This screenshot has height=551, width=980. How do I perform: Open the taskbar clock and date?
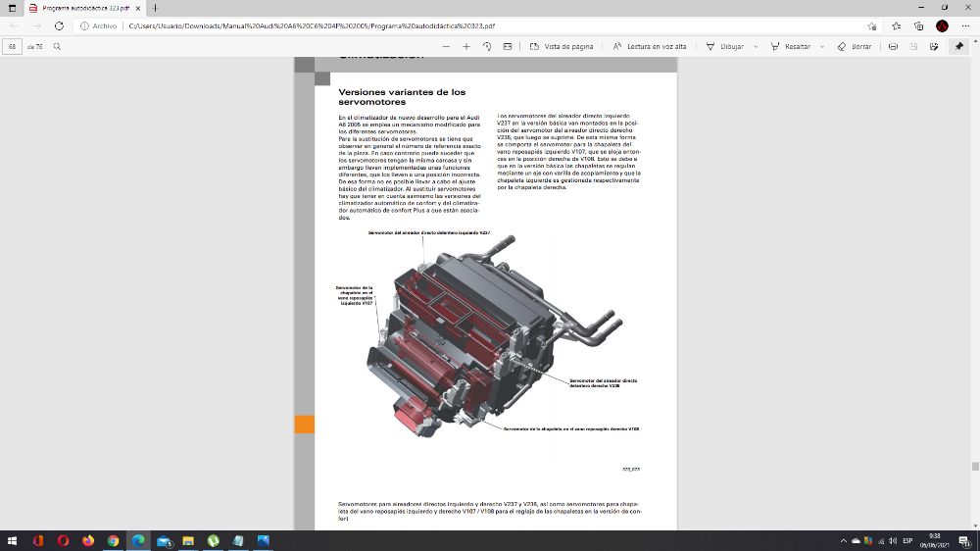(x=935, y=540)
